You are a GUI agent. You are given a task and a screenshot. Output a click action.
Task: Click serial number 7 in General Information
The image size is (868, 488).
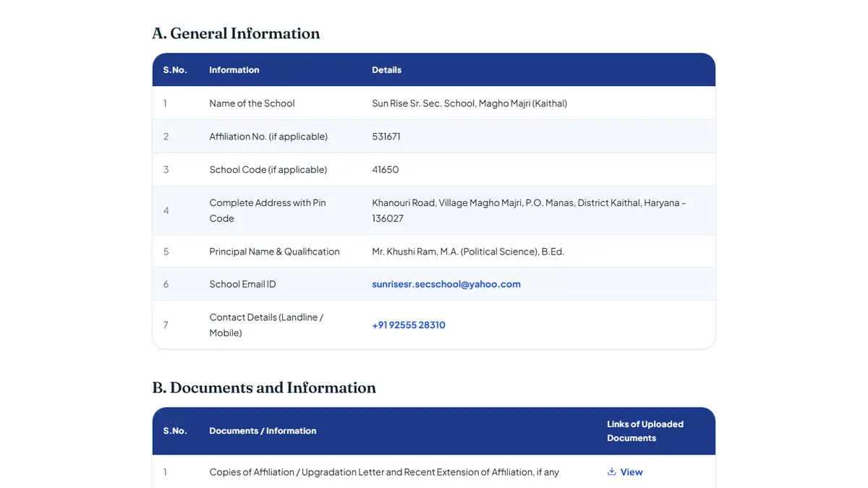tap(166, 325)
